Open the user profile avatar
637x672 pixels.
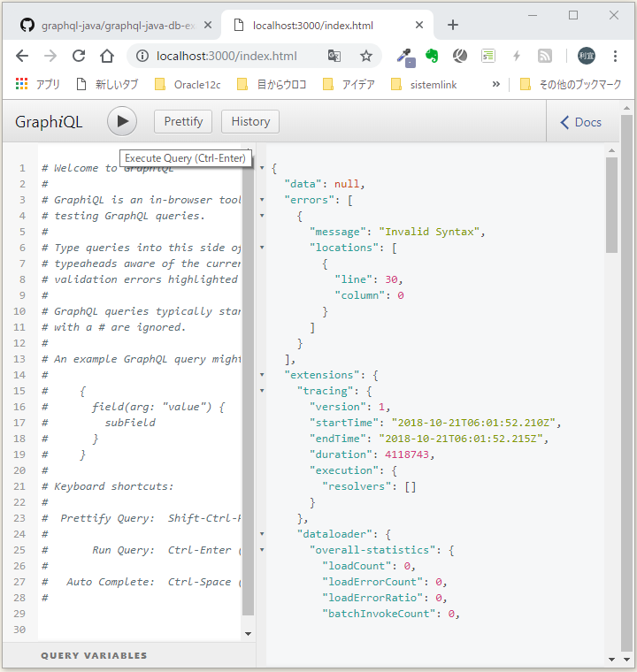tap(587, 56)
